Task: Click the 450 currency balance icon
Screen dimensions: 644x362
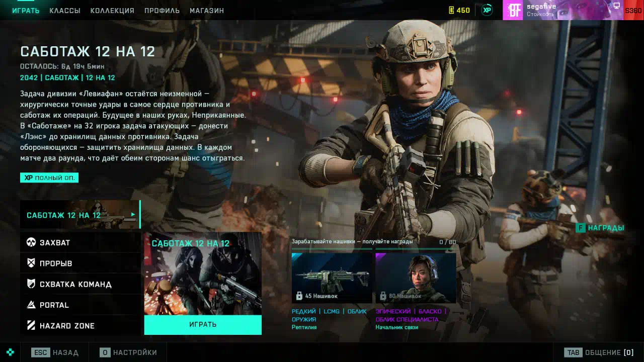Action: pos(451,10)
